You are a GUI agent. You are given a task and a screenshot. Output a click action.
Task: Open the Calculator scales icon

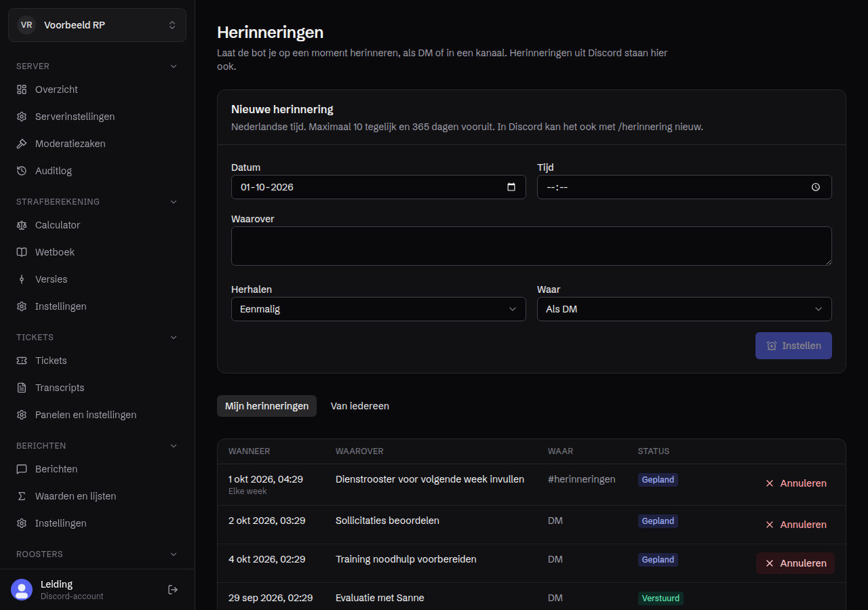pos(22,225)
